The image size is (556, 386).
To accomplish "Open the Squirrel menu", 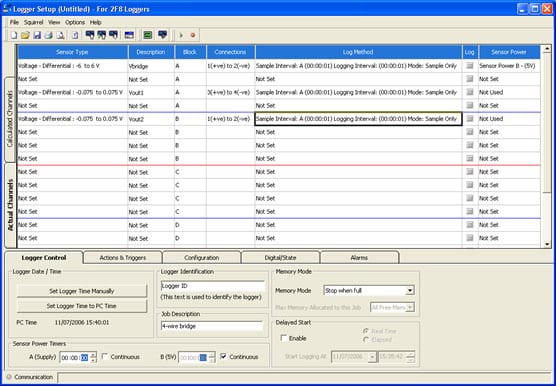I will 34,22.
